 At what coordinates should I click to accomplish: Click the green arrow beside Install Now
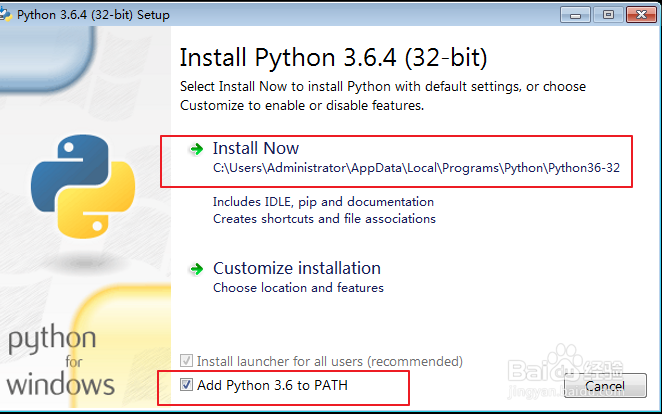[197, 149]
